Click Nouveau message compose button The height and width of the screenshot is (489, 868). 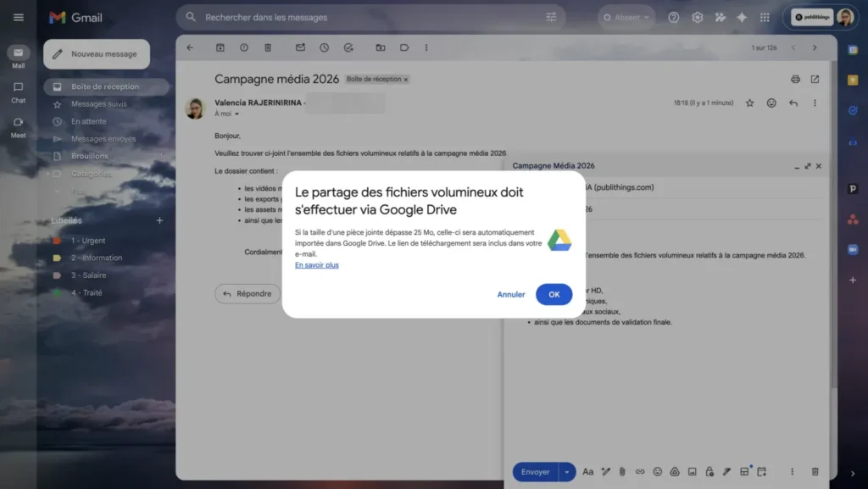coord(97,54)
